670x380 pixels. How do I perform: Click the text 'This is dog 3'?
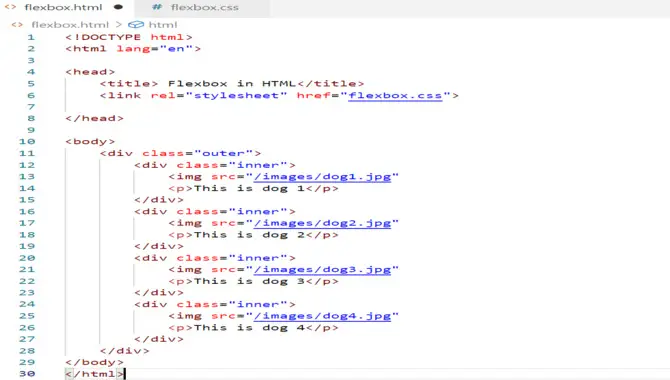[x=249, y=281]
